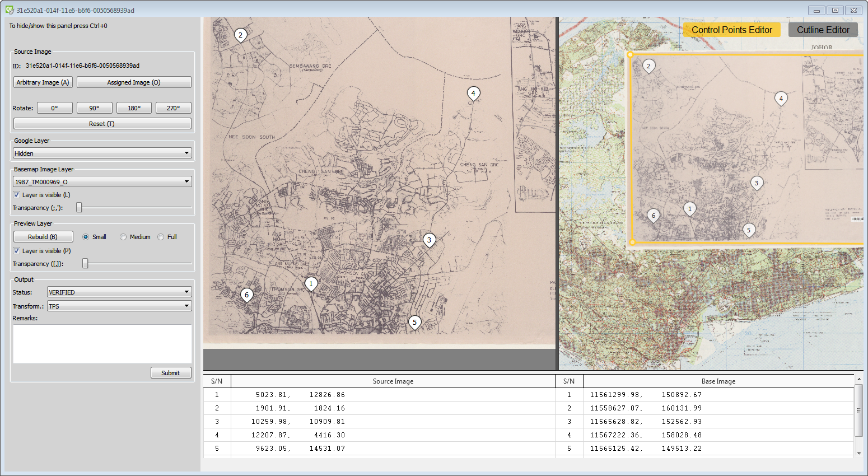Select the Control Points Editor tab

[x=731, y=29]
